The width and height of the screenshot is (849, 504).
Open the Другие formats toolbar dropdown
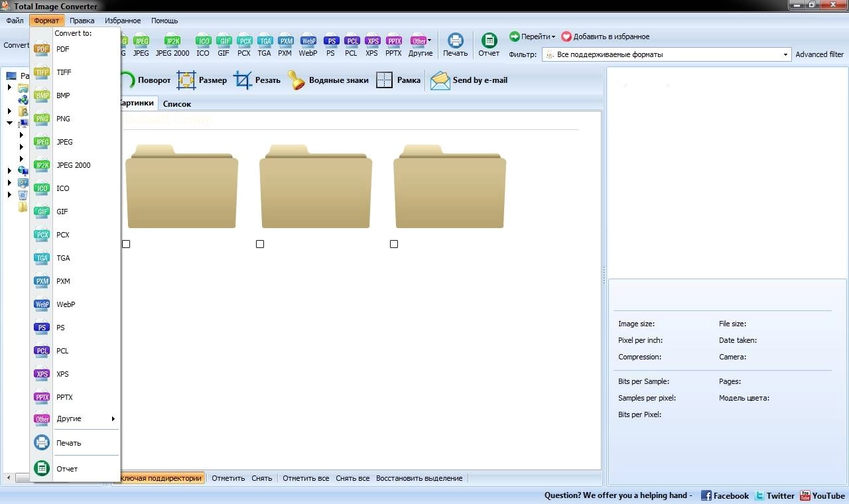(x=421, y=45)
